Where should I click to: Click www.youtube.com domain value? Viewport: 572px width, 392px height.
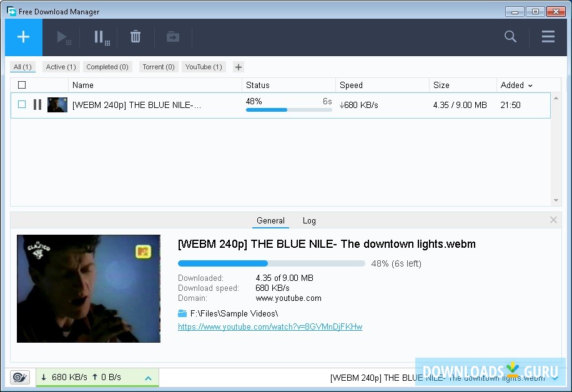(288, 298)
